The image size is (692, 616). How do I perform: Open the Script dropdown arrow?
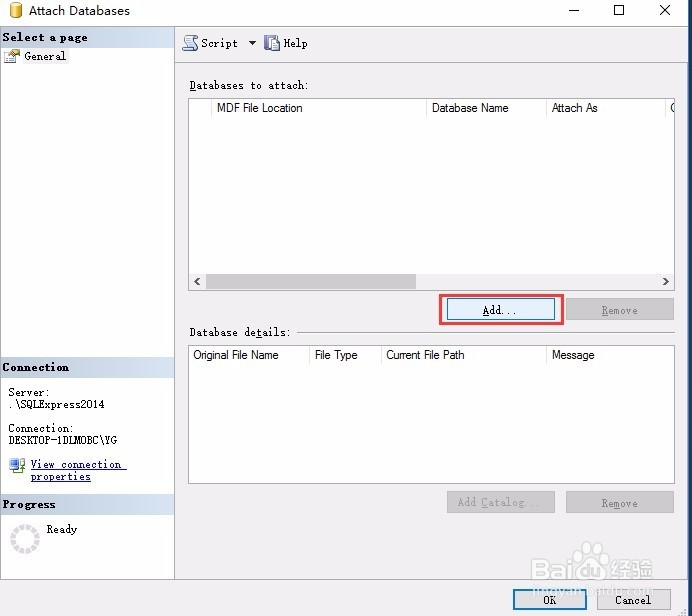pyautogui.click(x=252, y=43)
